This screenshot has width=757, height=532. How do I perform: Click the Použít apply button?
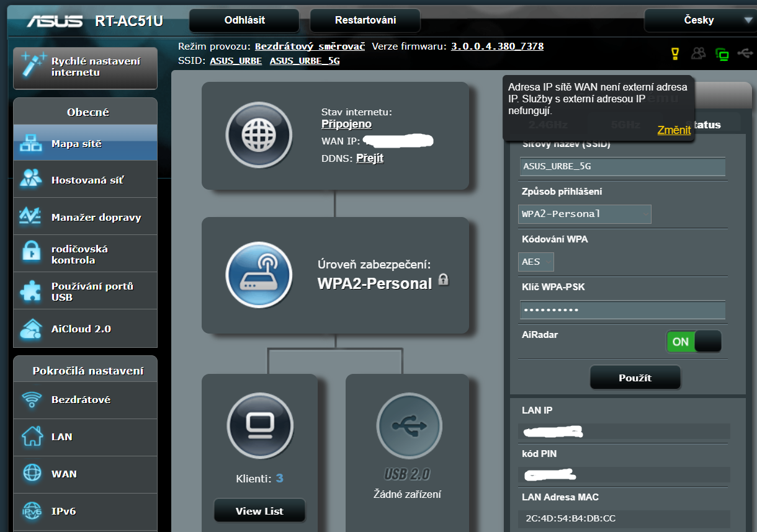635,378
